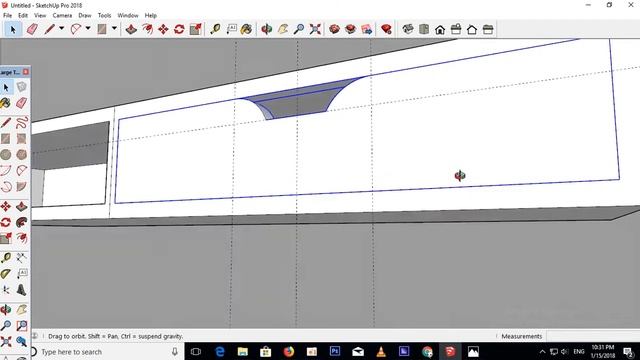Select the Paint Bucket in the top toolbar
Image resolution: width=640 pixels, height=360 pixels.
tap(247, 29)
